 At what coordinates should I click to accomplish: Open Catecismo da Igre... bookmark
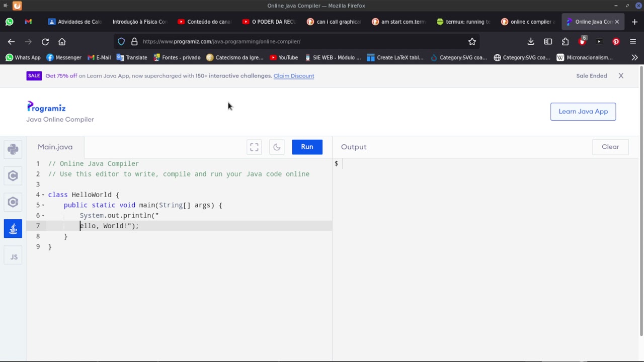234,57
